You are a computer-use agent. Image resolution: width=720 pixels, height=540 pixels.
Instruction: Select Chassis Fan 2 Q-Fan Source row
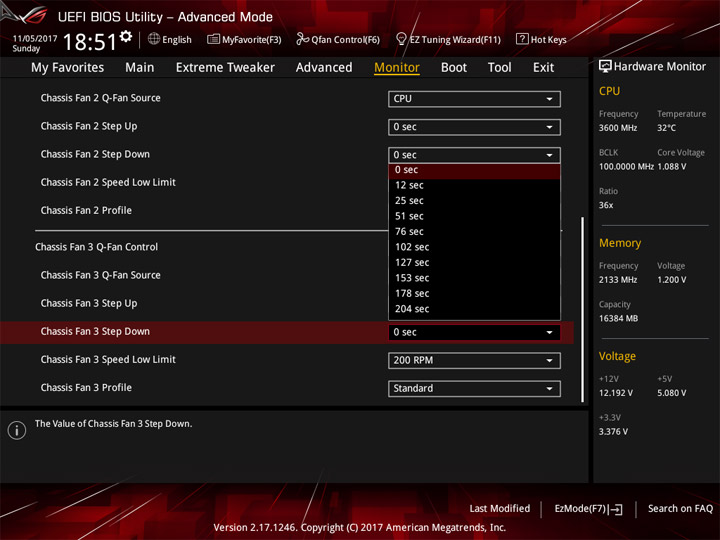point(101,98)
